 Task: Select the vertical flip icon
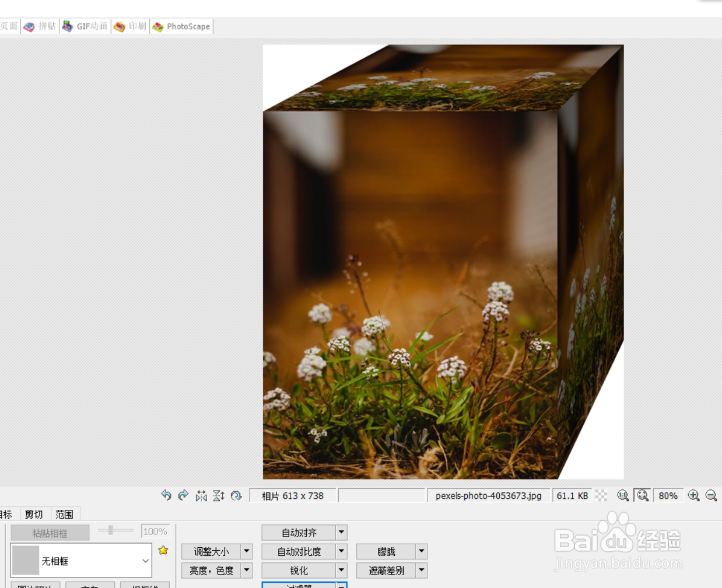pos(219,495)
